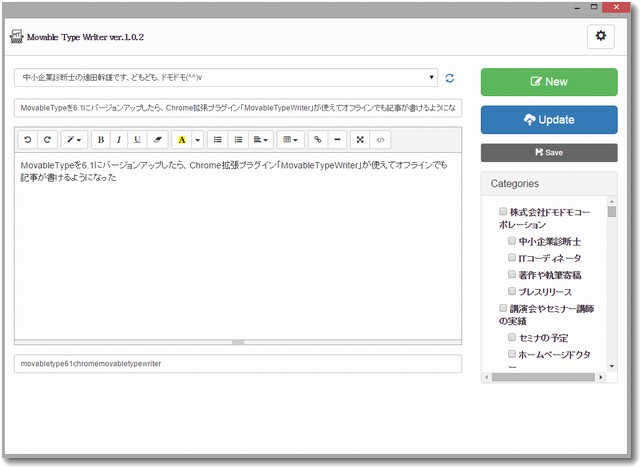The image size is (640, 467).
Task: Click the refresh blog list icon
Action: [x=450, y=78]
